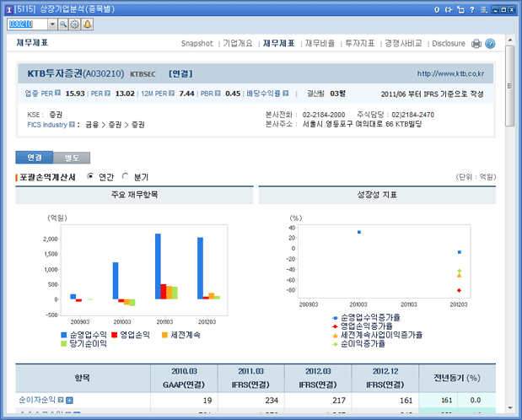The height and width of the screenshot is (420, 522).
Task: Click the blue 순영업수익 legend swatch
Action: click(63, 334)
